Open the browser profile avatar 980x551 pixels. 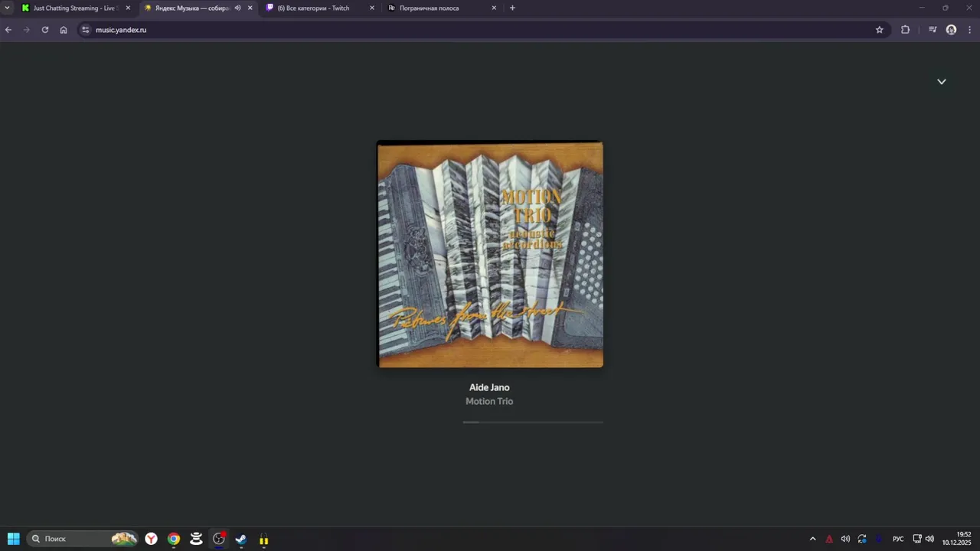click(951, 30)
